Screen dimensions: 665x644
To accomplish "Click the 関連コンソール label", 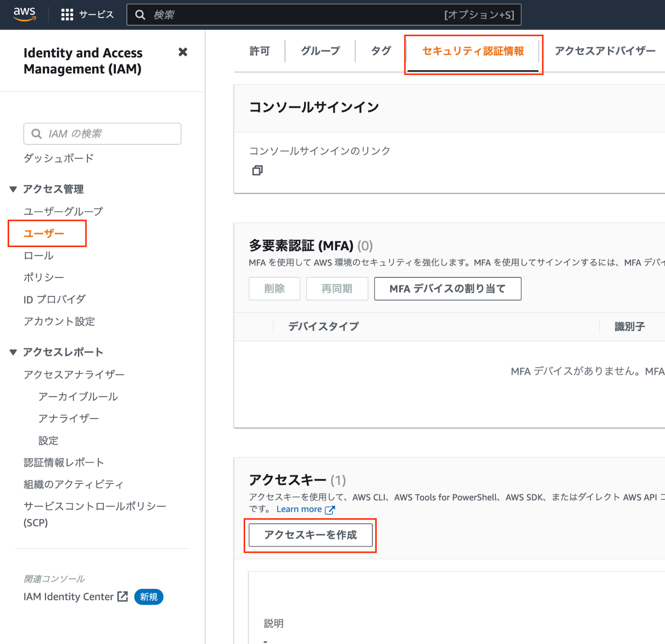I will [x=54, y=579].
